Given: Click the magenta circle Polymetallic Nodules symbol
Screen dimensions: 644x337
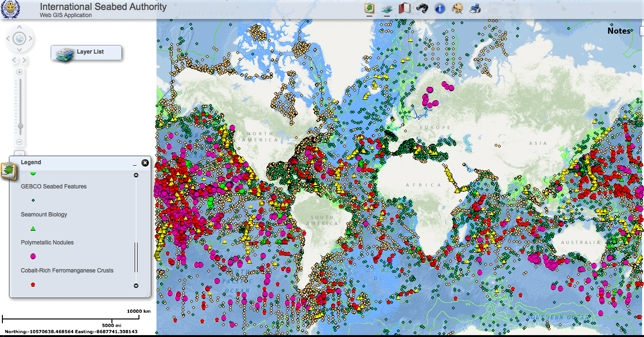Looking at the screenshot, I should pos(33,256).
